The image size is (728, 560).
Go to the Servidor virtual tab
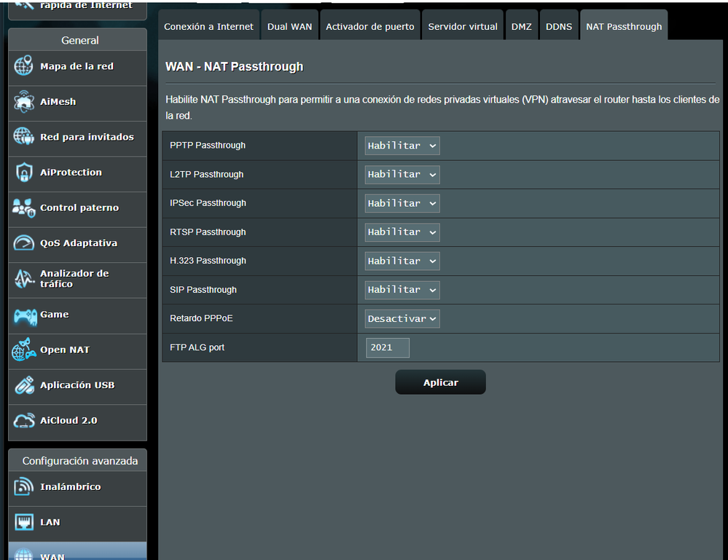[463, 26]
